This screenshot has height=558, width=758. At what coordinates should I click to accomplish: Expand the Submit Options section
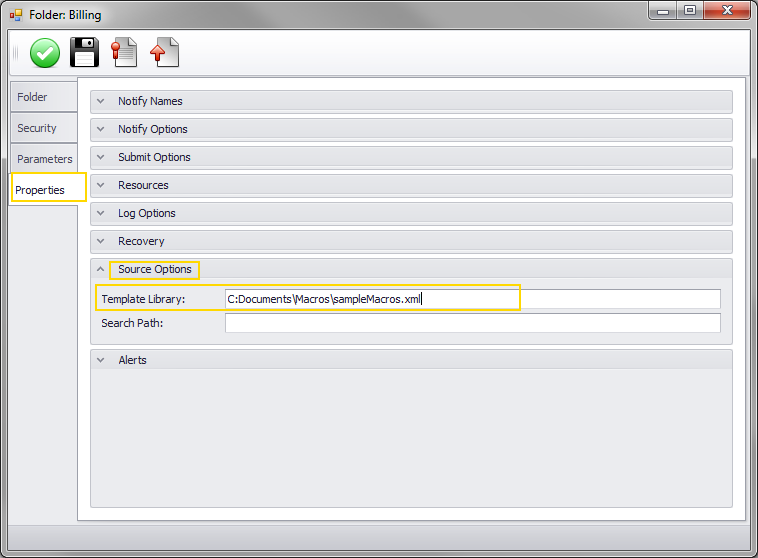tap(411, 158)
